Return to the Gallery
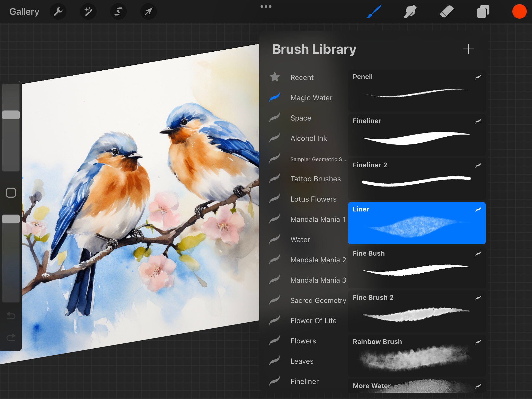532x399 pixels. [24, 12]
